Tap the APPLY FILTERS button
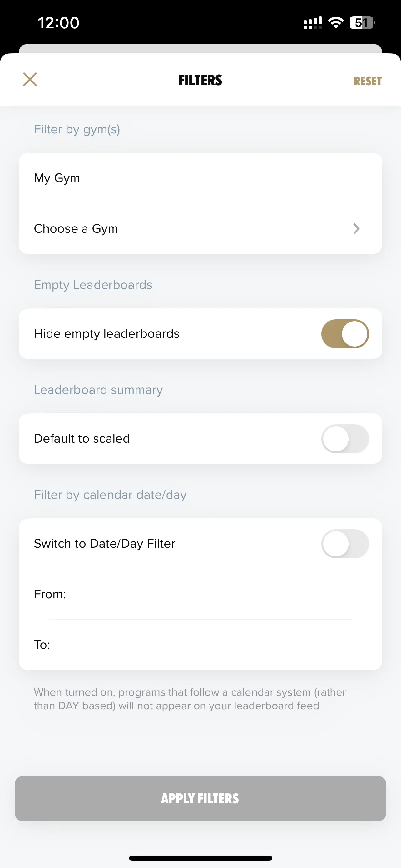401x868 pixels. pyautogui.click(x=200, y=799)
